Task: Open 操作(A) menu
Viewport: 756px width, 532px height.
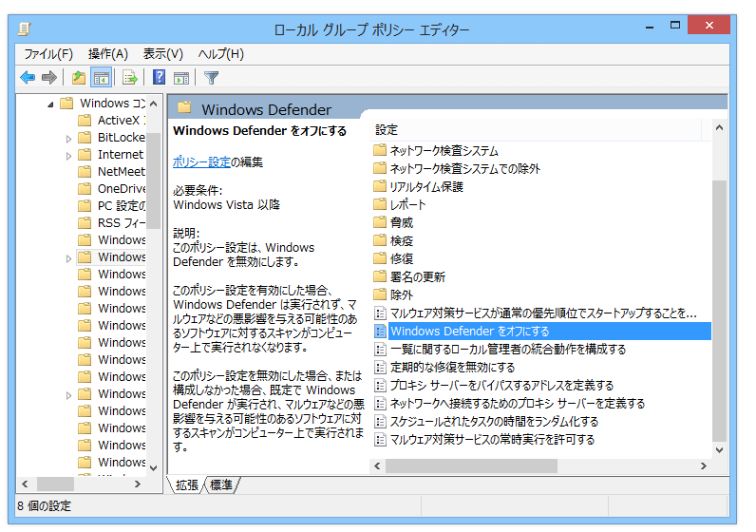Action: pos(108,53)
